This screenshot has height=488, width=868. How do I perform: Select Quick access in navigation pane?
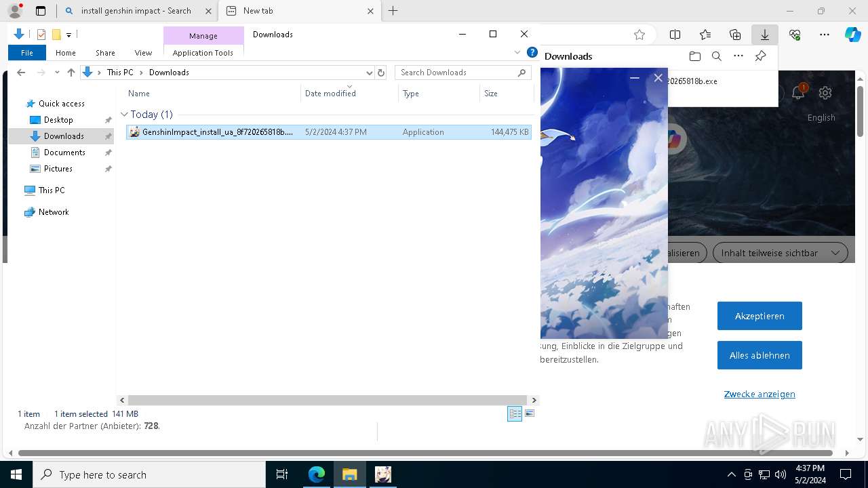coord(61,104)
